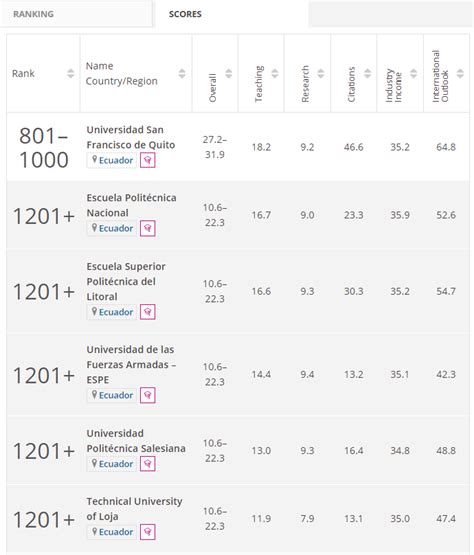Click pink icon under Escuela Politécnica Nacional
474x555 pixels.
click(148, 228)
